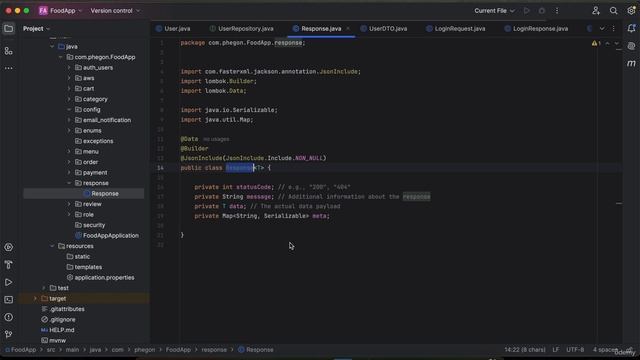The width and height of the screenshot is (640, 360).
Task: Click the Run button in toolbar
Action: [x=527, y=11]
